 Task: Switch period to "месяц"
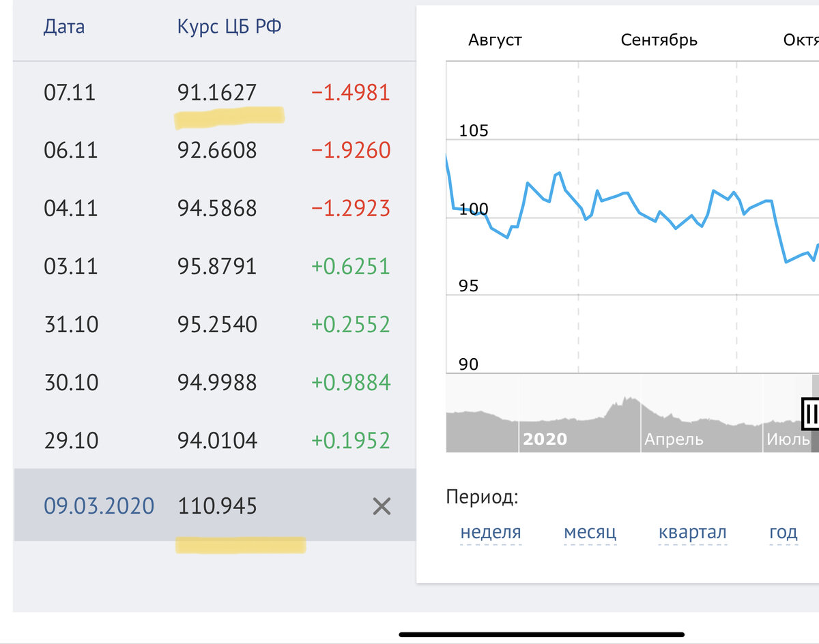tap(590, 532)
